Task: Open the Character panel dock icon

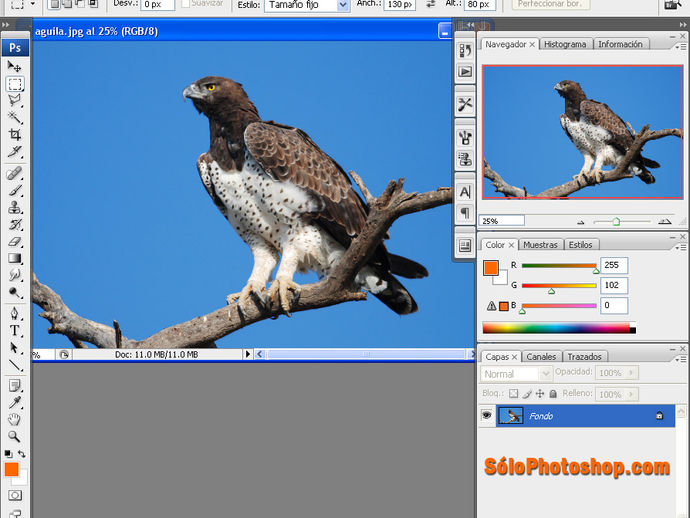Action: 465,192
